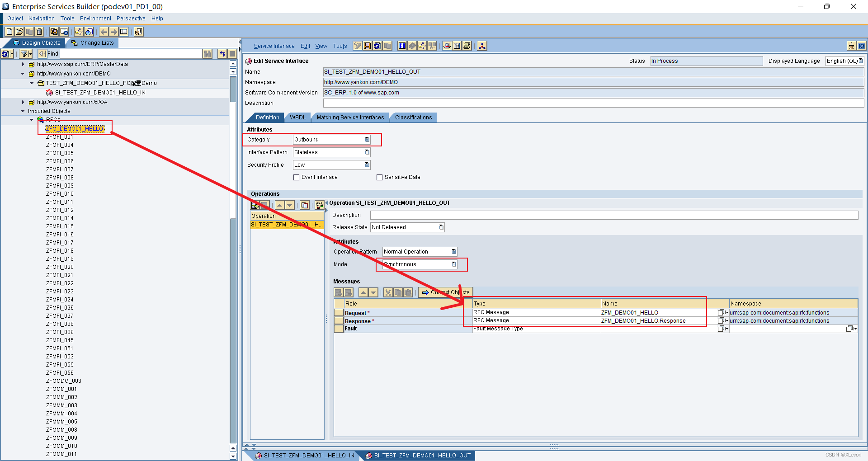This screenshot has width=868, height=461.
Task: Enable the Event interface checkbox
Action: pos(297,177)
